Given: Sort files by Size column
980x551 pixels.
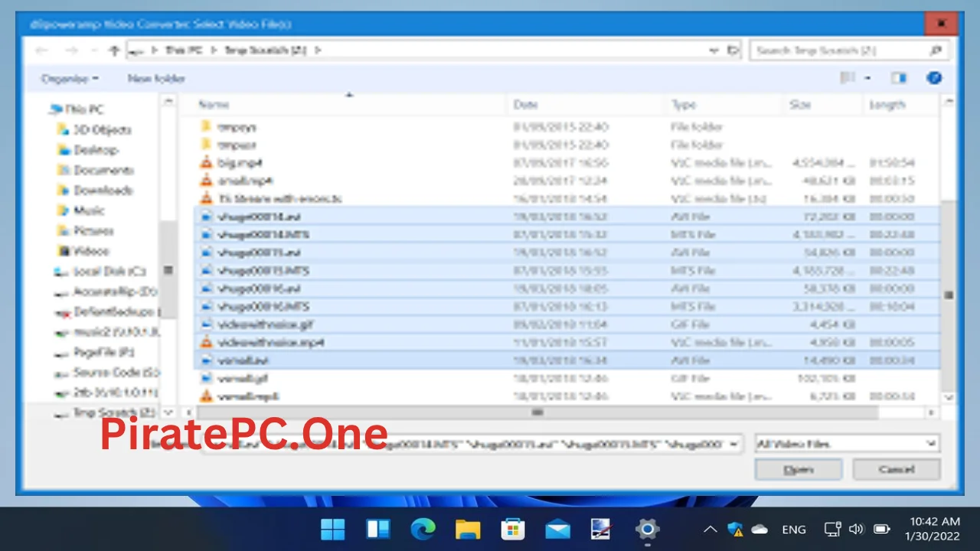Looking at the screenshot, I should coord(800,105).
